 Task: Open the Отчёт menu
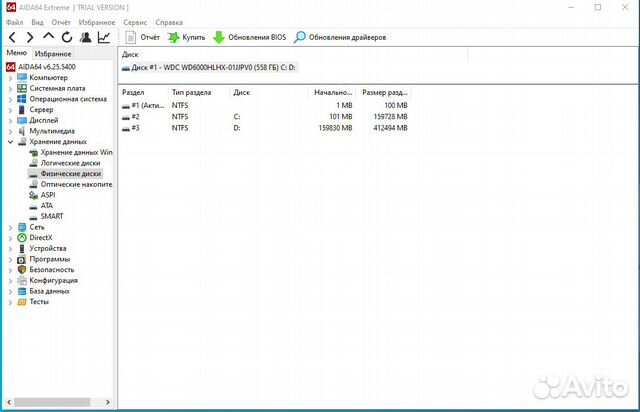(x=61, y=22)
